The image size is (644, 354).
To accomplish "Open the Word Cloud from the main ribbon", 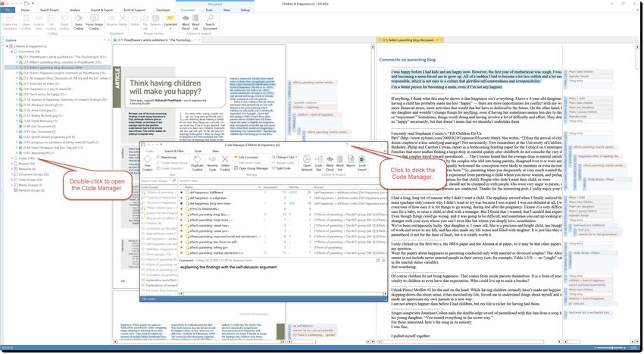I will point(186,22).
